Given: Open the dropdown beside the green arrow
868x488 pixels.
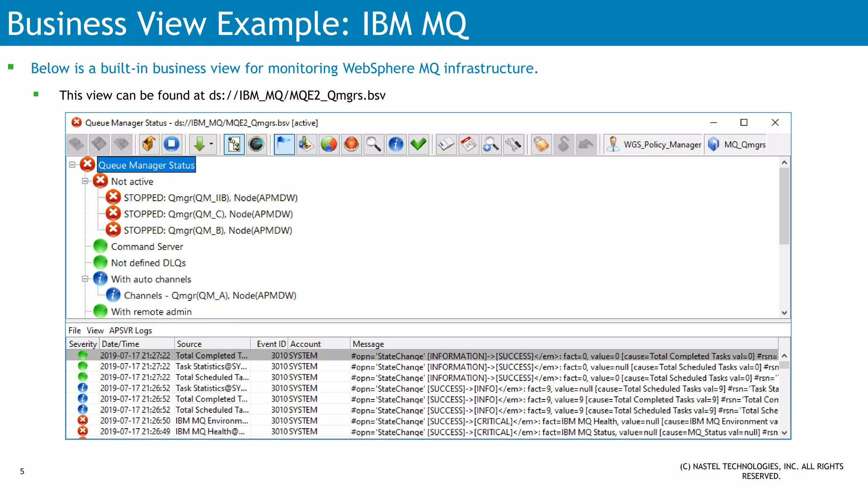Looking at the screenshot, I should [x=211, y=144].
